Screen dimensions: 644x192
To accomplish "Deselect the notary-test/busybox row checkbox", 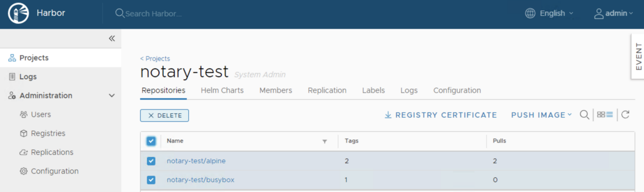I will point(151,180).
